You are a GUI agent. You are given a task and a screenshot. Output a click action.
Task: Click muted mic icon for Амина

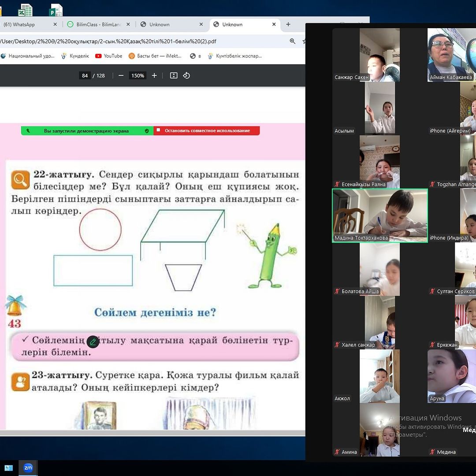pyautogui.click(x=337, y=452)
